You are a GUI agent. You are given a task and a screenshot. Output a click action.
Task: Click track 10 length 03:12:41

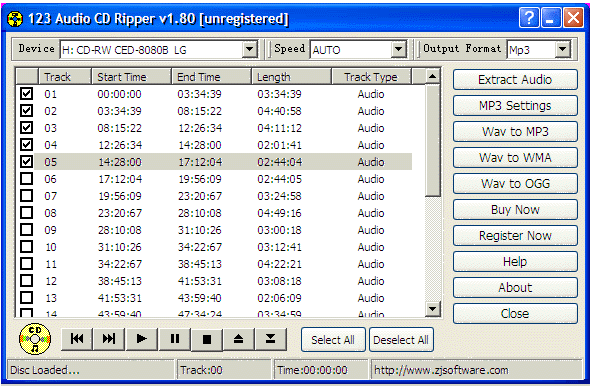tap(279, 247)
